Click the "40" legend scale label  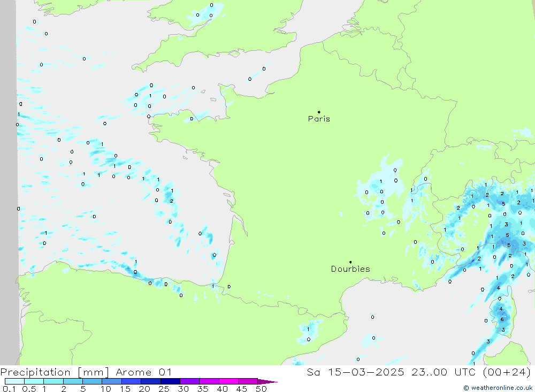(x=222, y=389)
